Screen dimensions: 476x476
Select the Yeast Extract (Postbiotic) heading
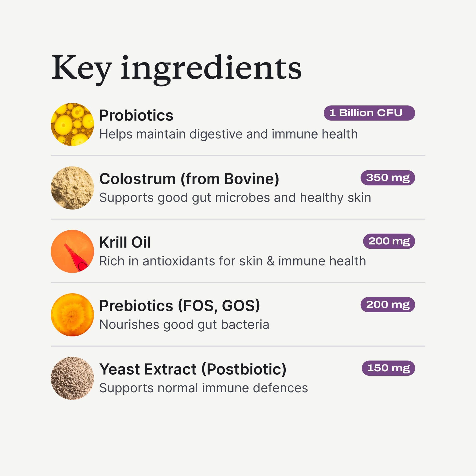[x=193, y=369]
